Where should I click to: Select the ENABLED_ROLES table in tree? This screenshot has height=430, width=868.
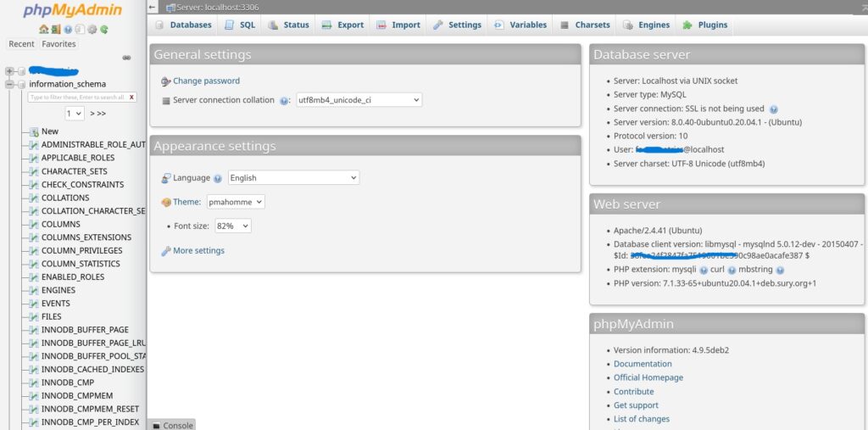point(73,277)
